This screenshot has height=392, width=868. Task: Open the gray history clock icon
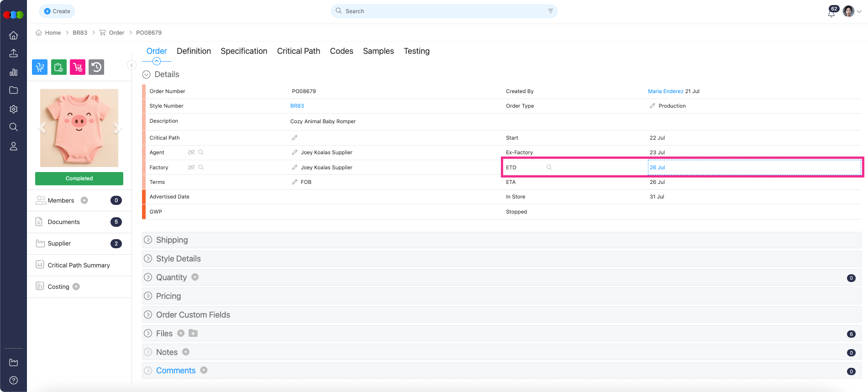point(96,68)
